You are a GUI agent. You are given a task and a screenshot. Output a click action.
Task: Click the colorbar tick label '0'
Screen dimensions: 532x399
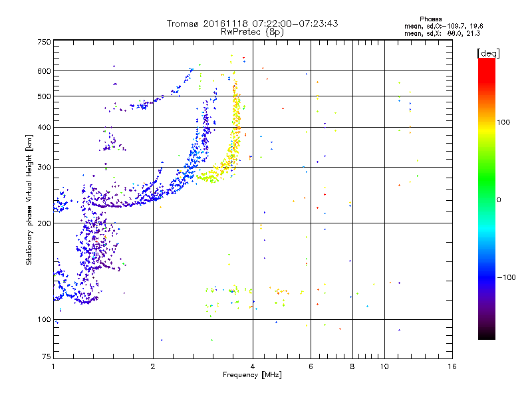(x=499, y=200)
